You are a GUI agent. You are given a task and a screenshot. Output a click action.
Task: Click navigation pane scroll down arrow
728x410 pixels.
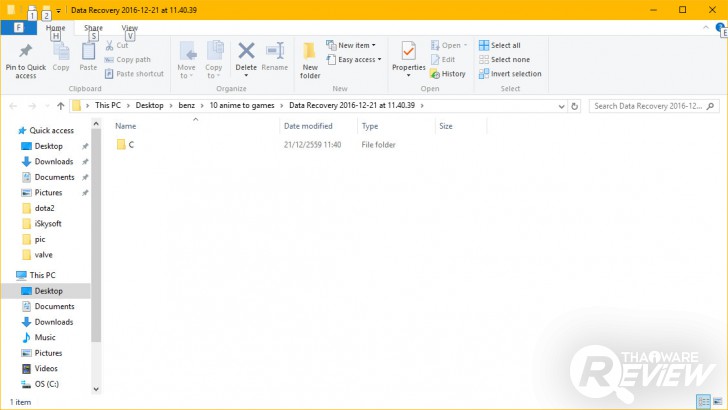[x=96, y=389]
